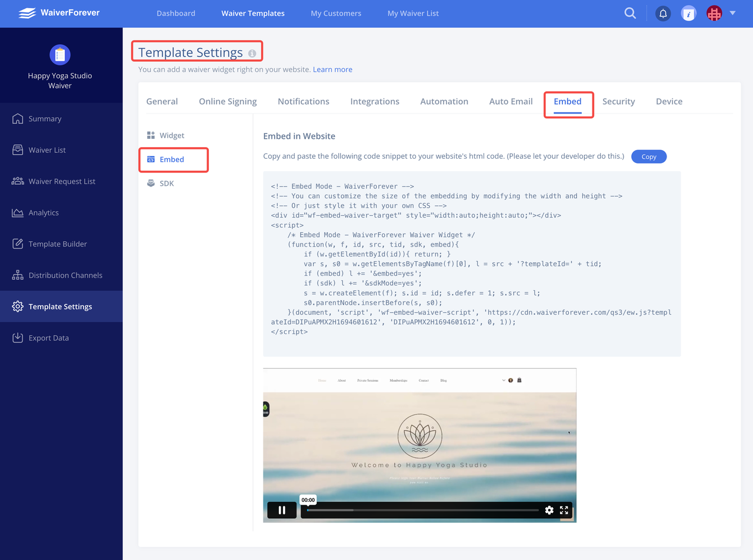Switch to Auto Email tab
Image resolution: width=753 pixels, height=560 pixels.
[511, 101]
